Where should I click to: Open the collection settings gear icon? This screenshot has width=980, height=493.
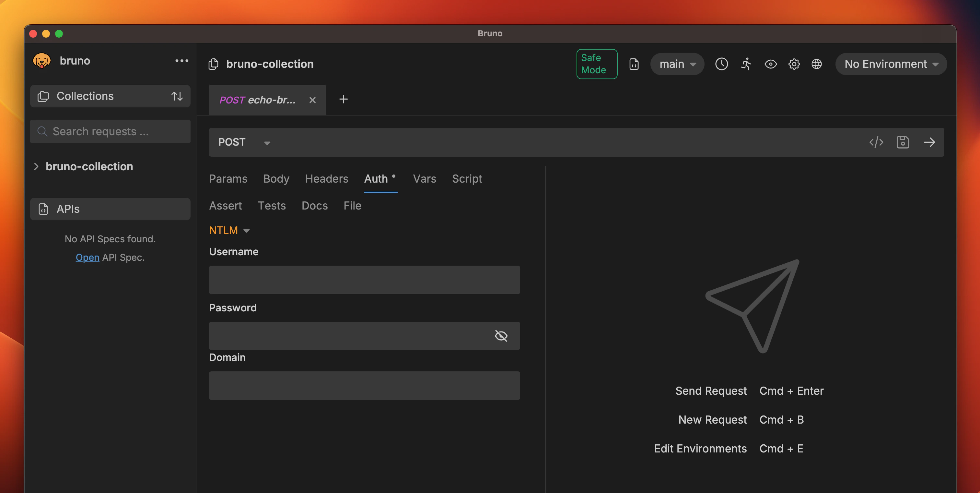tap(794, 64)
